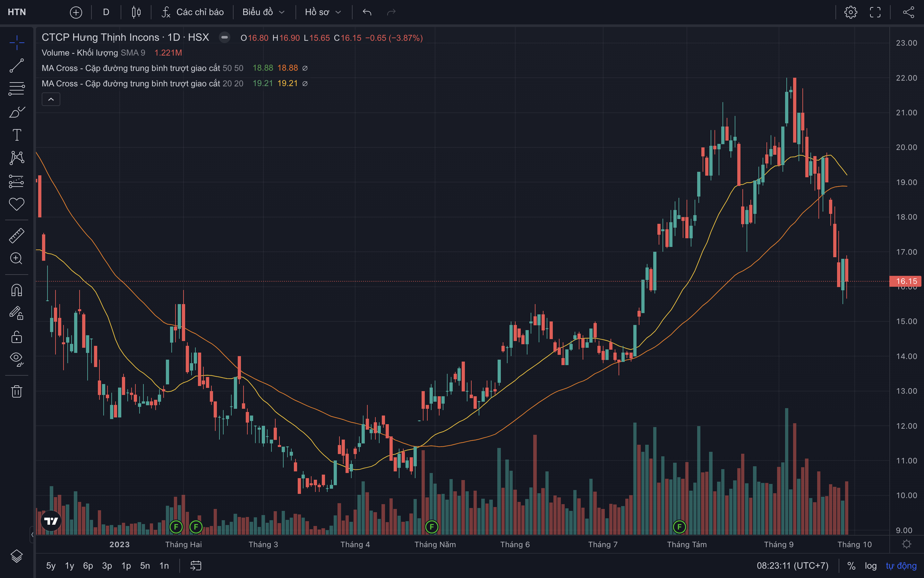Screen dimensions: 924x578
Task: Activate the zoom in tool
Action: click(x=17, y=259)
